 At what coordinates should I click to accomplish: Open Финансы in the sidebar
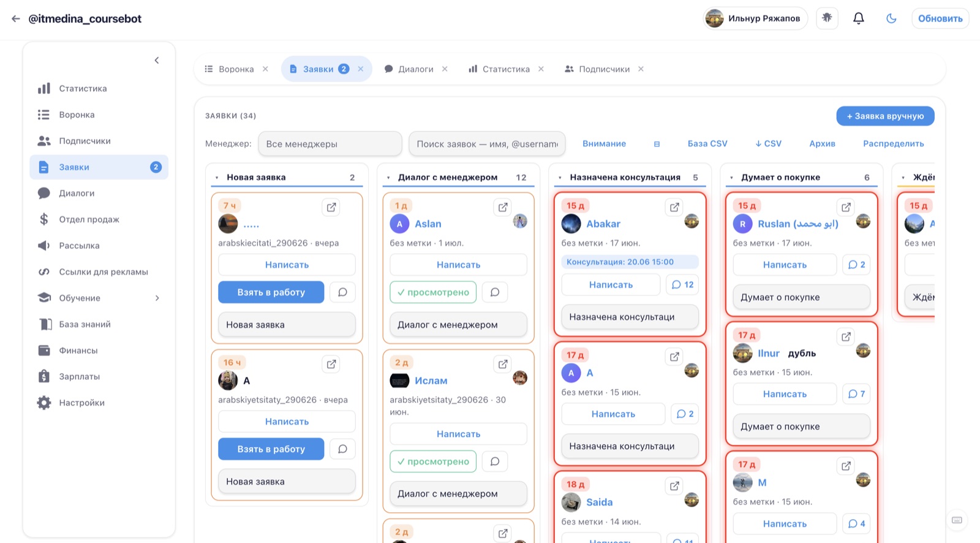click(x=99, y=351)
